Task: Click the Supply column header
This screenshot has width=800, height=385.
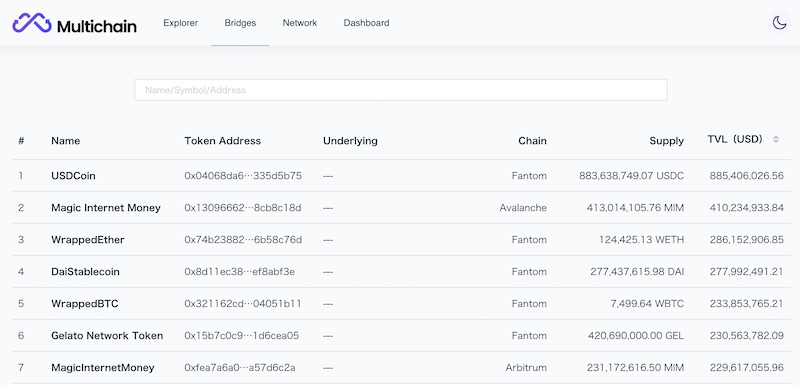Action: pyautogui.click(x=666, y=141)
